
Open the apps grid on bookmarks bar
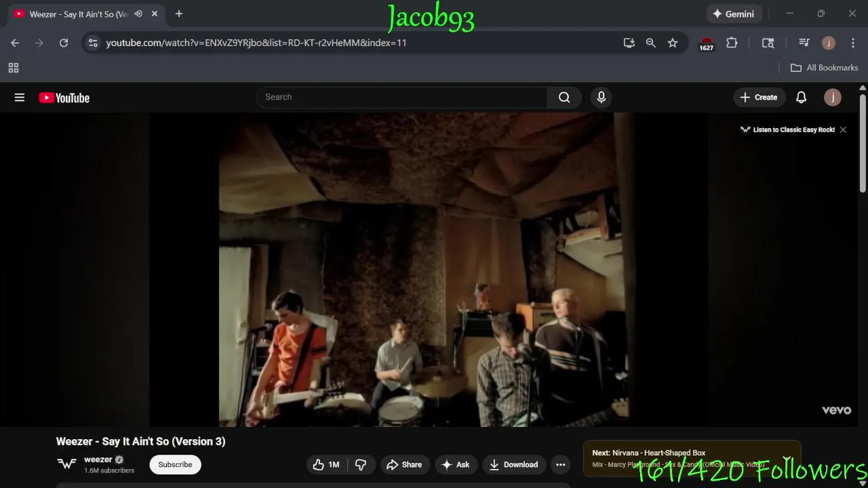(x=14, y=68)
